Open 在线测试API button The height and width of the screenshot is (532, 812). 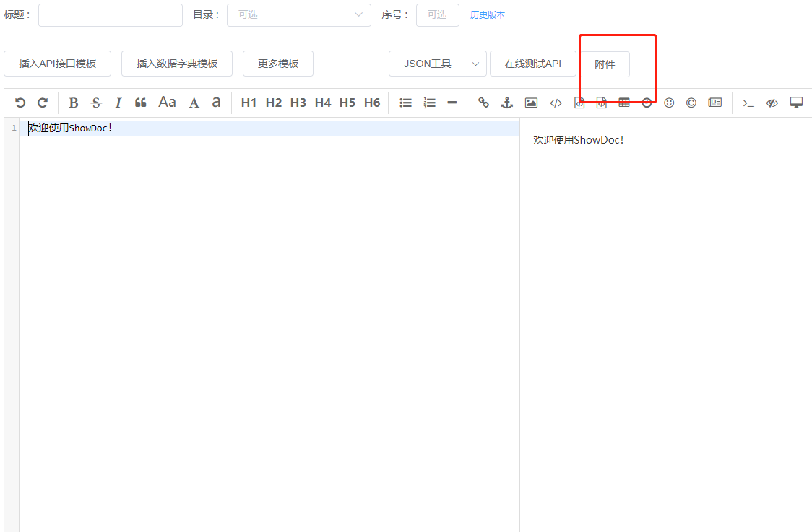click(x=533, y=64)
